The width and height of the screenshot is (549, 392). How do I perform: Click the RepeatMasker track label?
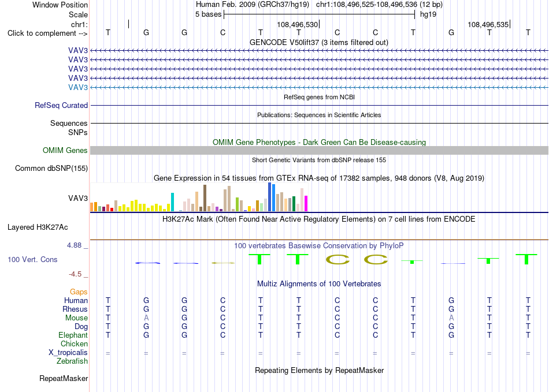point(64,378)
